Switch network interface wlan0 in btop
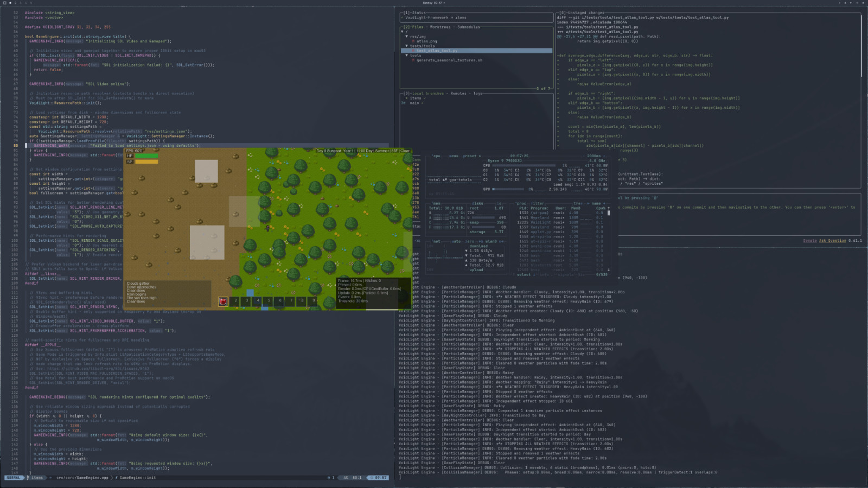Image resolution: width=868 pixels, height=488 pixels. click(491, 241)
